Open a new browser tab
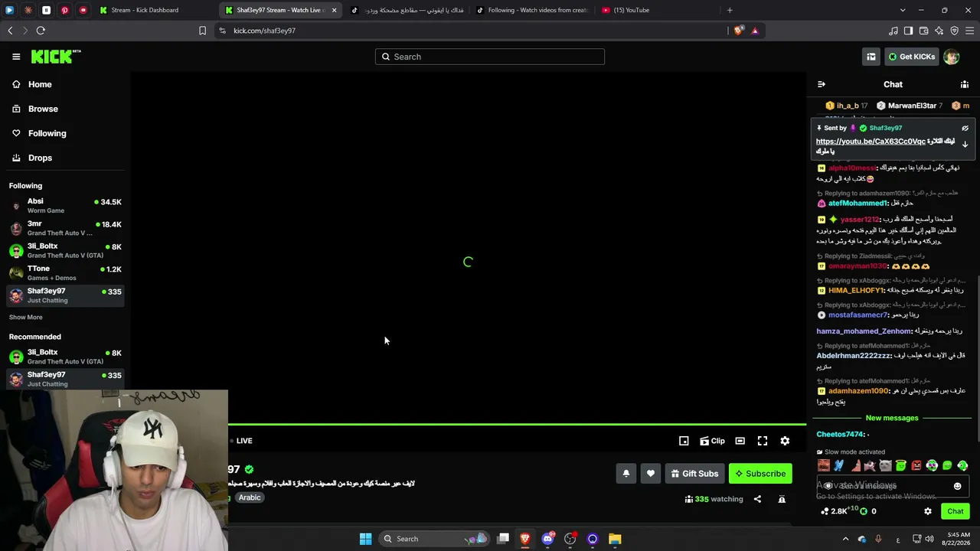980x551 pixels. click(730, 10)
